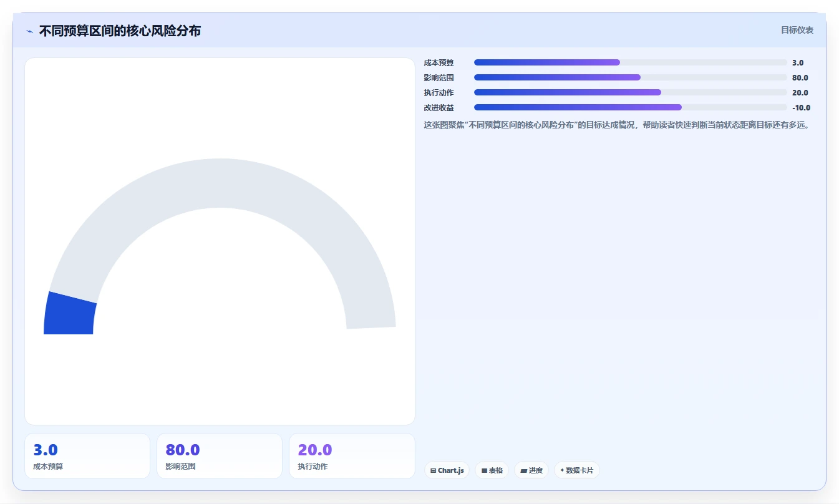Click the -10.0 value next to 改进收益
The width and height of the screenshot is (839, 504).
(801, 107)
